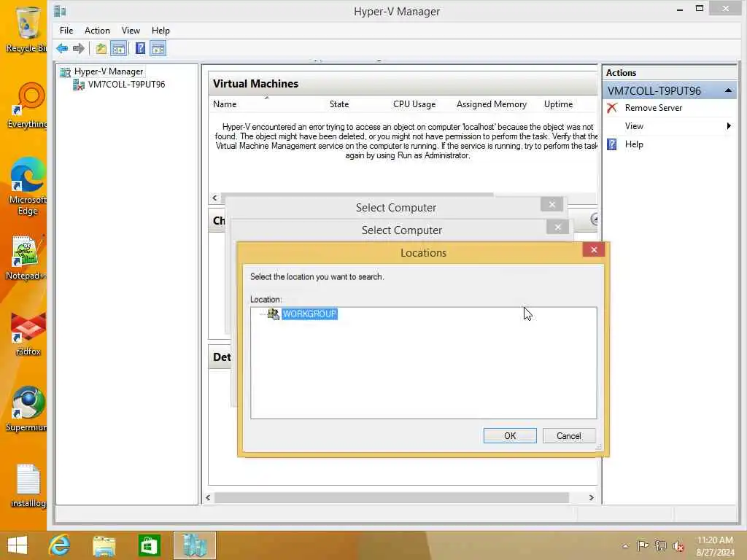Screen dimensions: 747x560
Task: Sort by the Uptime column
Action: click(558, 104)
